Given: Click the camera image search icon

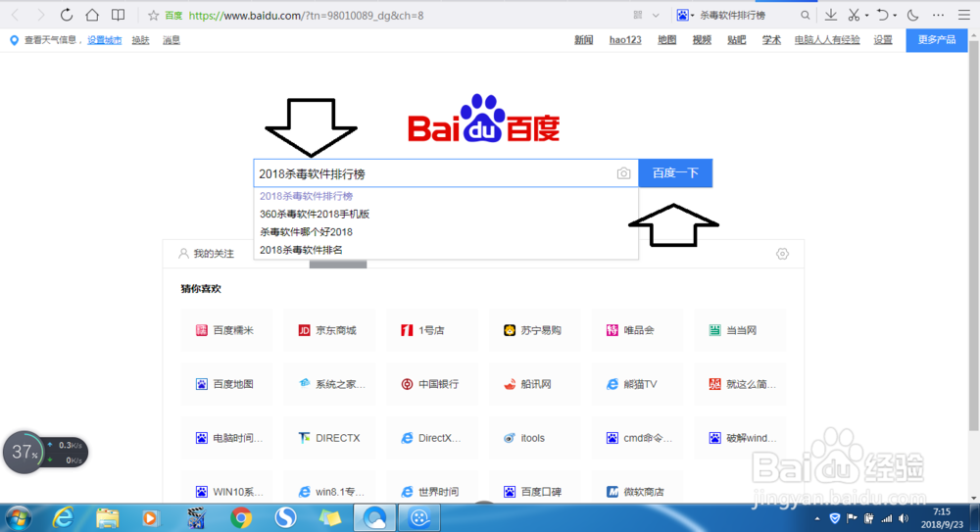Looking at the screenshot, I should [623, 173].
